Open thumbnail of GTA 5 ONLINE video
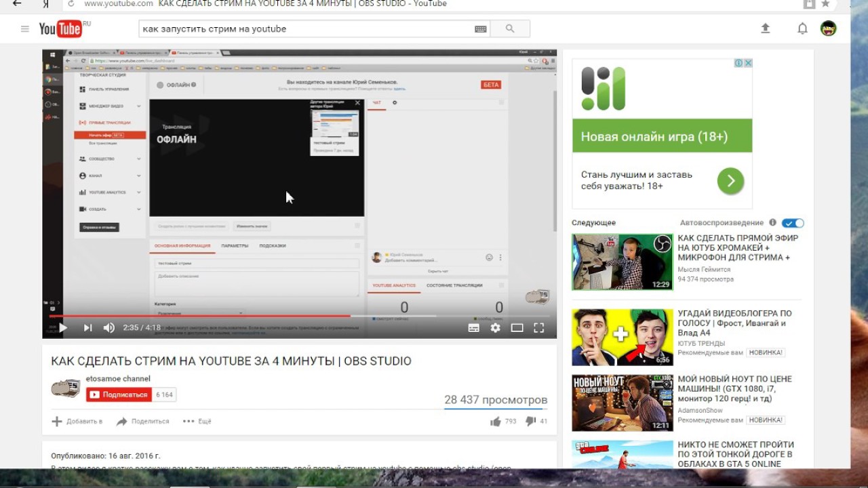The height and width of the screenshot is (488, 868). pyautogui.click(x=623, y=455)
